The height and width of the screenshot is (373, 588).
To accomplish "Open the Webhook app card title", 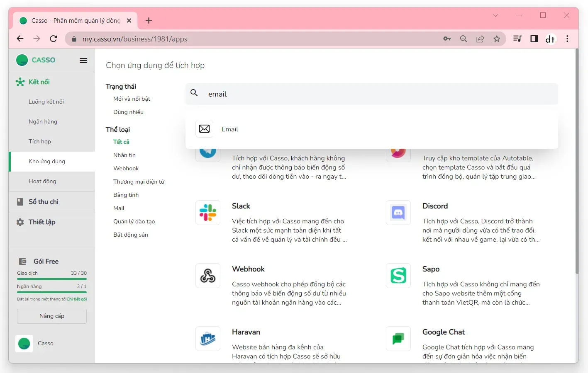I will click(x=248, y=269).
